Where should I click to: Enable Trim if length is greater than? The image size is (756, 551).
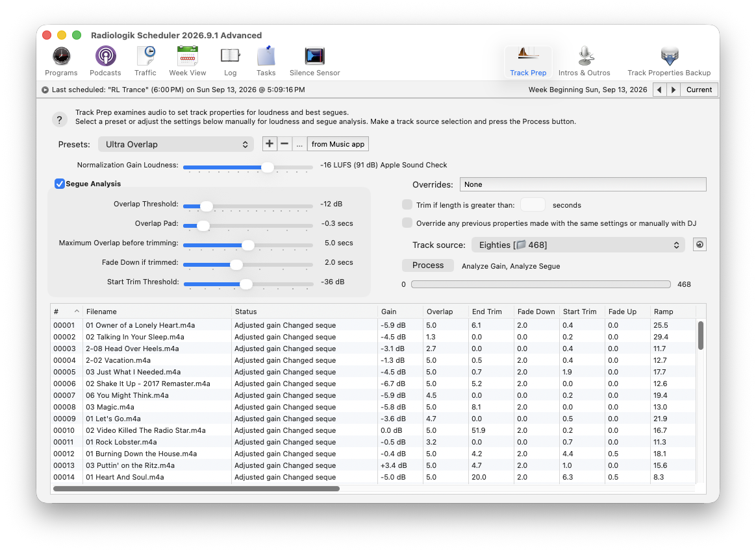click(x=407, y=204)
